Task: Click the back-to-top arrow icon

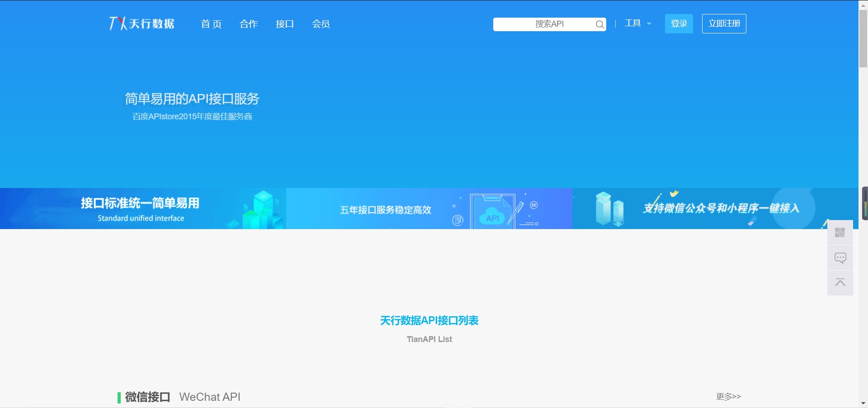Action: 840,283
